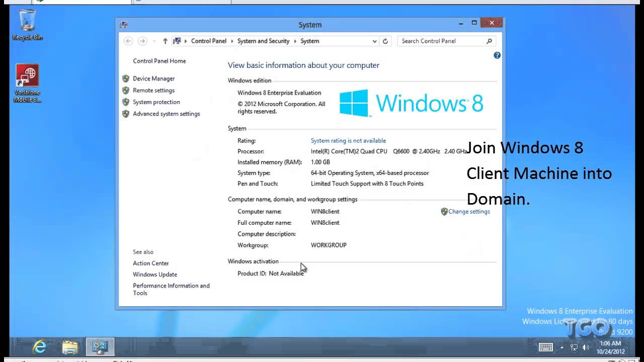The image size is (644, 362).
Task: Open Advanced system settings link
Action: pos(167,114)
